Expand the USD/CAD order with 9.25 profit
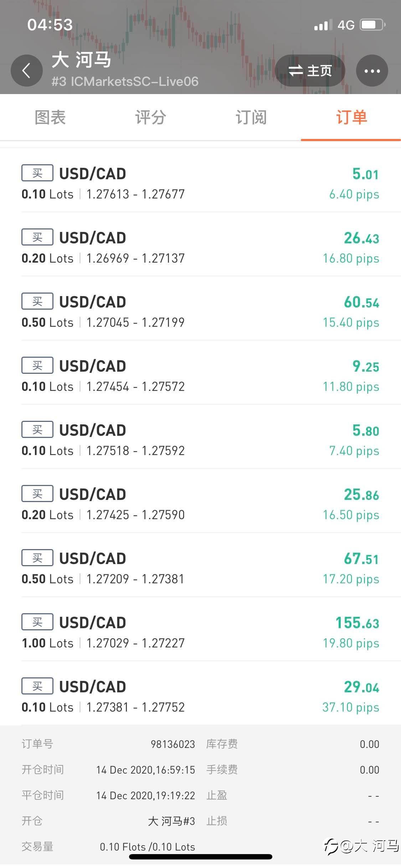The width and height of the screenshot is (401, 868). (x=200, y=376)
